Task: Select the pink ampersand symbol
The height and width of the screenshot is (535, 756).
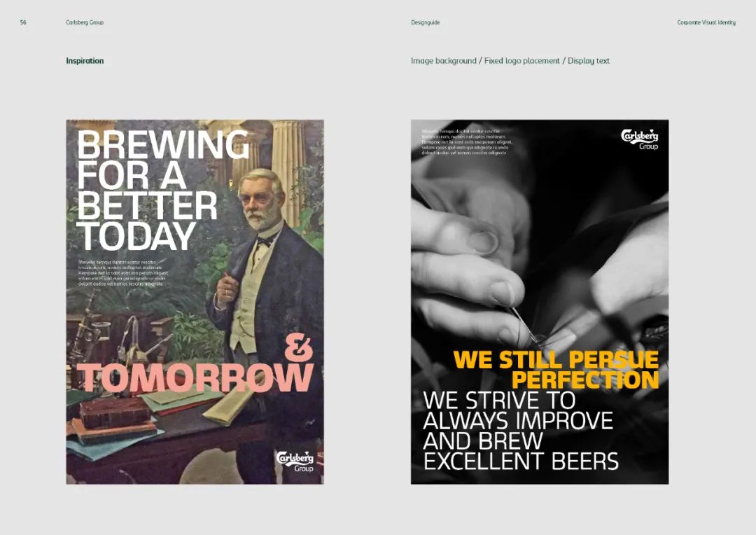Action: (x=298, y=347)
